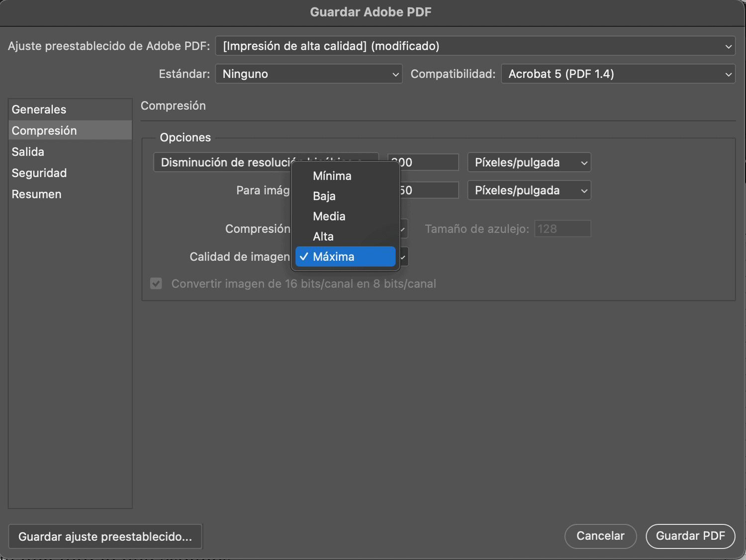
Task: Open the first Píxeles/pulgada units dropdown
Action: pyautogui.click(x=529, y=163)
